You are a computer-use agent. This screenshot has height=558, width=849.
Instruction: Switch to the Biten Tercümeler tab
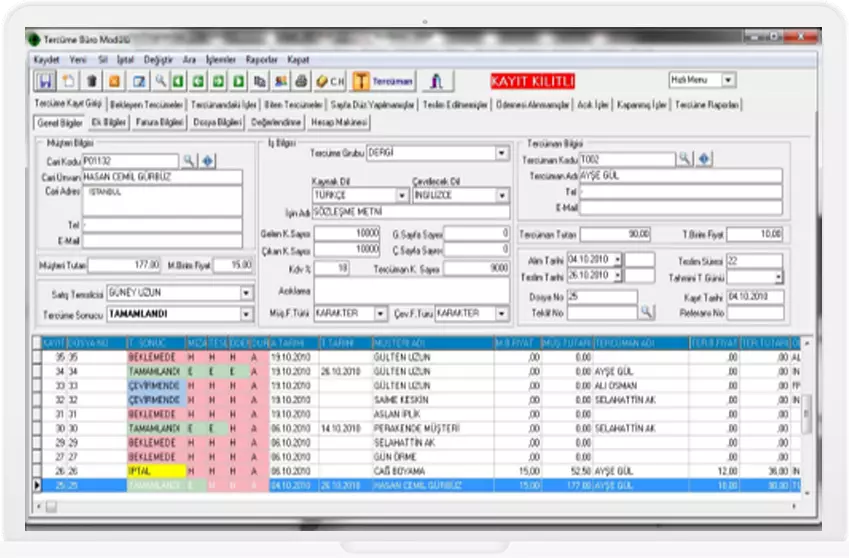tap(293, 104)
